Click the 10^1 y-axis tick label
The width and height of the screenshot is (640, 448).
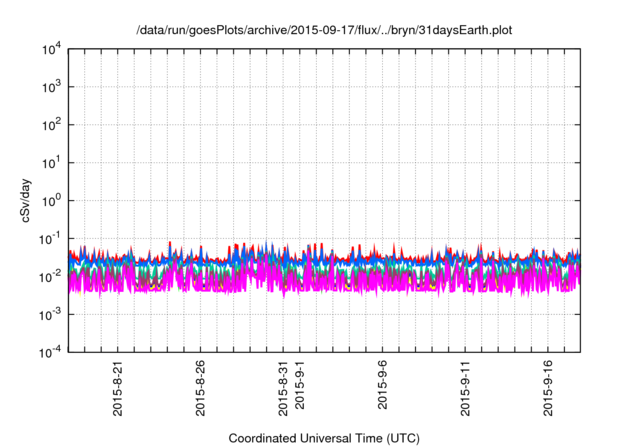pos(50,163)
